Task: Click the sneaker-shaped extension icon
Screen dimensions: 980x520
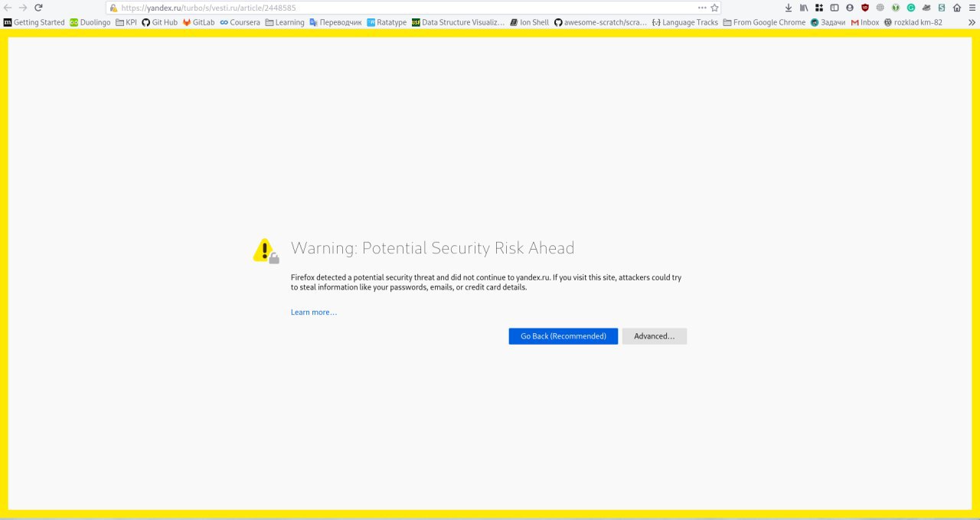Action: pos(926,8)
